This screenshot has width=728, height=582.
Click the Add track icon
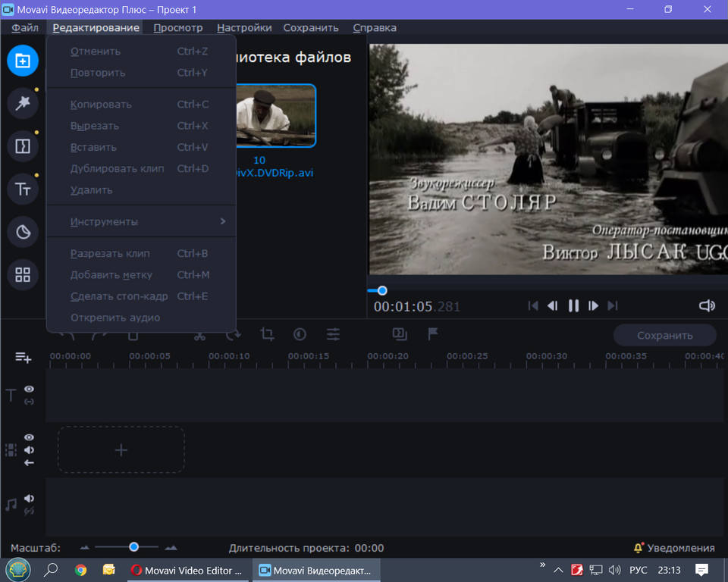[x=23, y=358]
